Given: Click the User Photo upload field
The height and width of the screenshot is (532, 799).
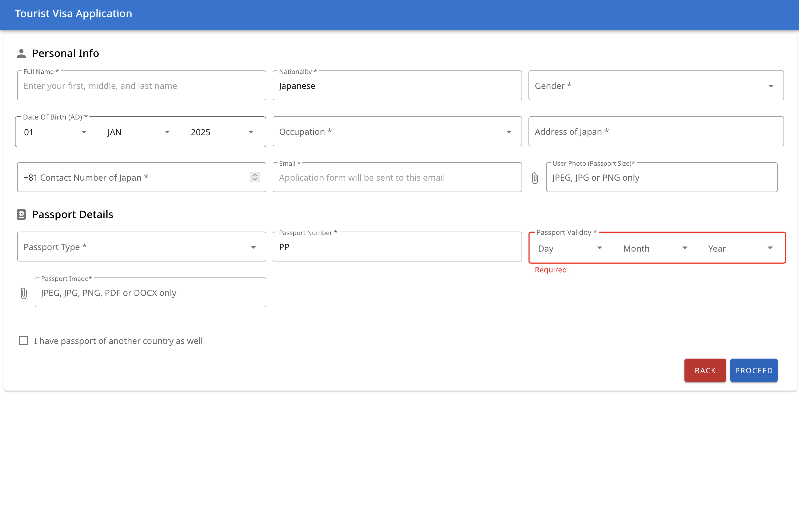Looking at the screenshot, I should click(661, 177).
